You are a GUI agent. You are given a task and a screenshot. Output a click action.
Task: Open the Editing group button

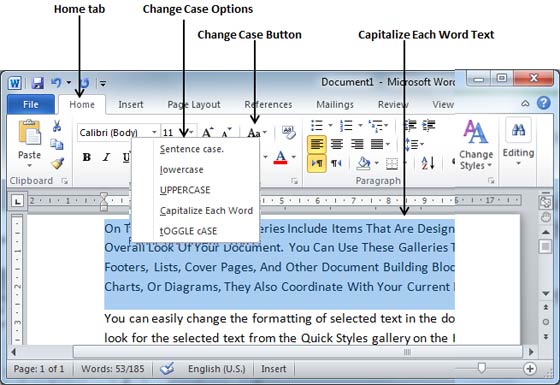519,142
